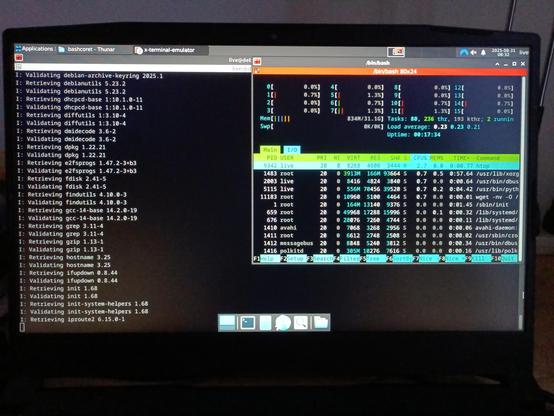Click F3 Search in htop footer

tap(320, 259)
